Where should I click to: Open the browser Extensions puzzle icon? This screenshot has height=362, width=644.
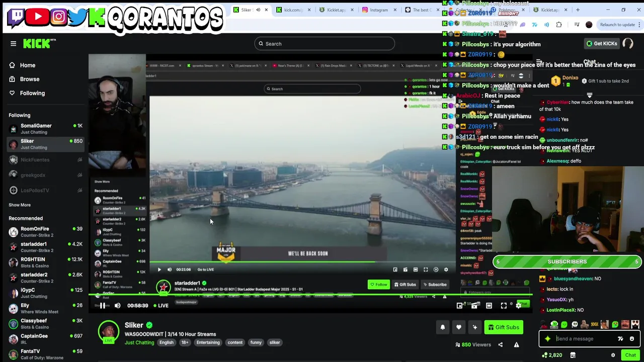[x=559, y=25]
